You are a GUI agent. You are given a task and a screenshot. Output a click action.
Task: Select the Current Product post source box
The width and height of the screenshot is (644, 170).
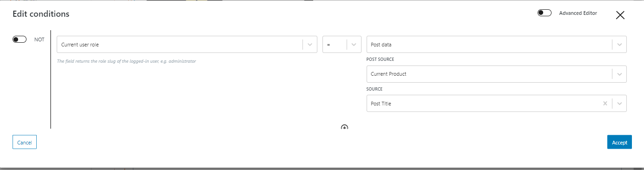point(496,74)
